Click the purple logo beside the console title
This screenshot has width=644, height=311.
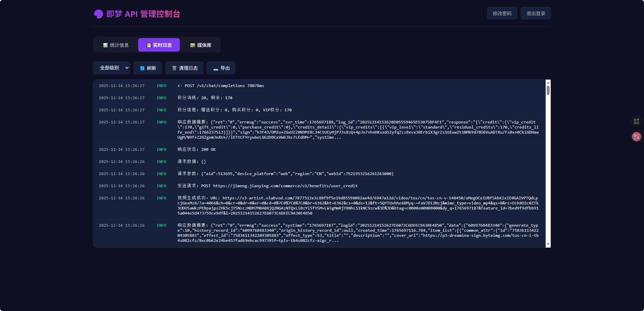[98, 14]
